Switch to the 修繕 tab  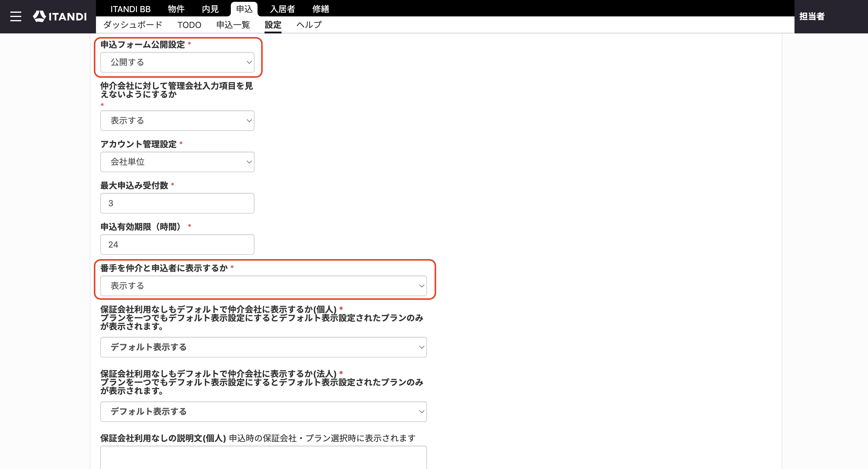coord(321,9)
